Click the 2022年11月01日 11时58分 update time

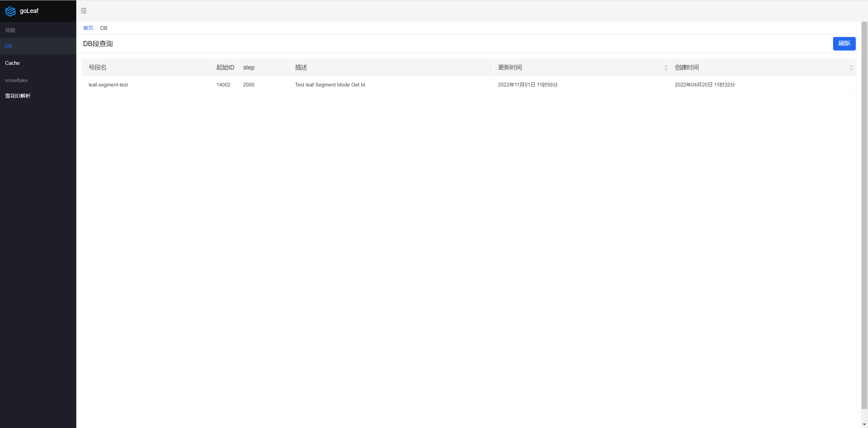[x=528, y=85]
